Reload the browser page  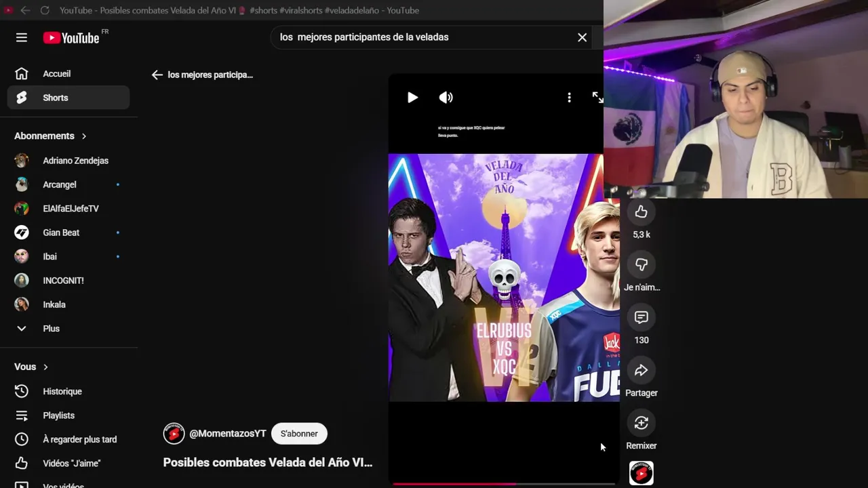click(45, 10)
